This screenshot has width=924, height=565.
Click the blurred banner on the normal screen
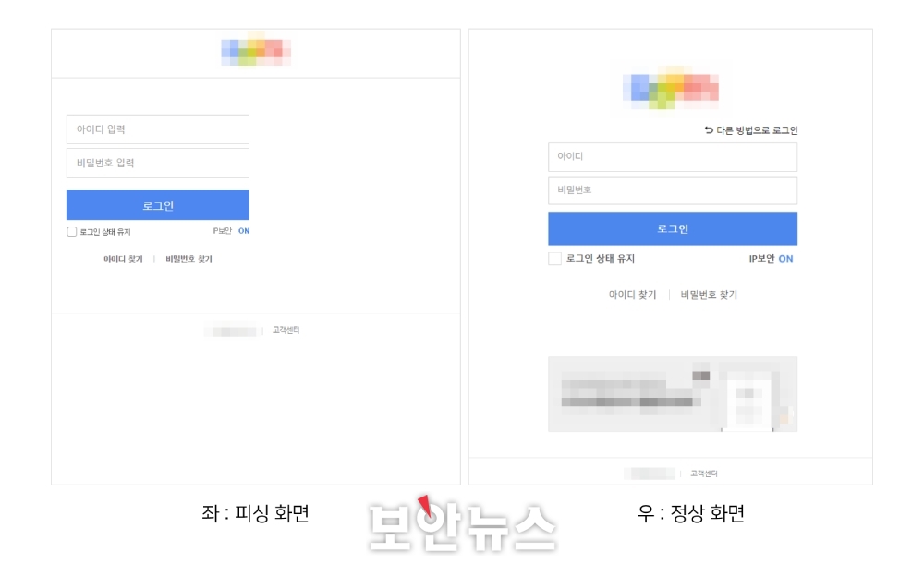673,394
